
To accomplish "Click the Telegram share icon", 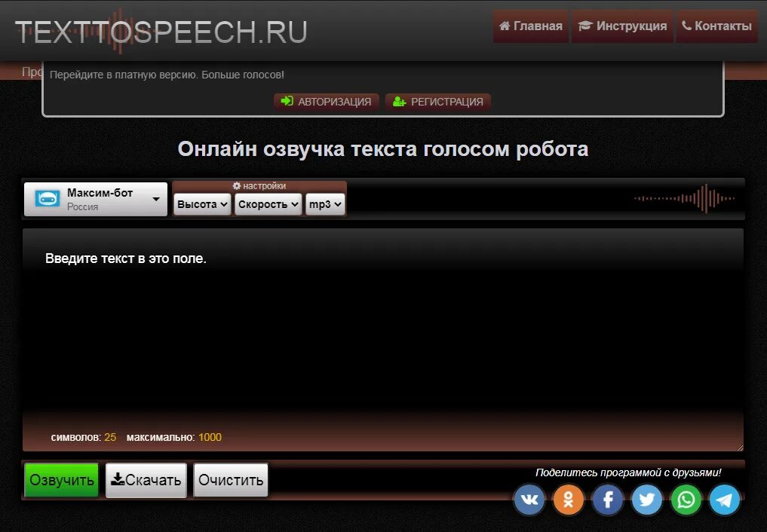I will point(724,499).
